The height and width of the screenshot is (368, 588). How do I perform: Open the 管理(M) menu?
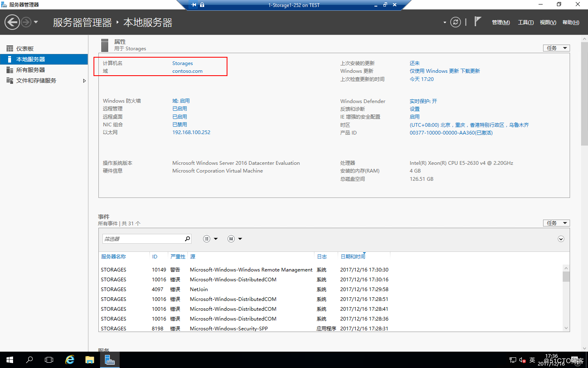[x=501, y=22]
